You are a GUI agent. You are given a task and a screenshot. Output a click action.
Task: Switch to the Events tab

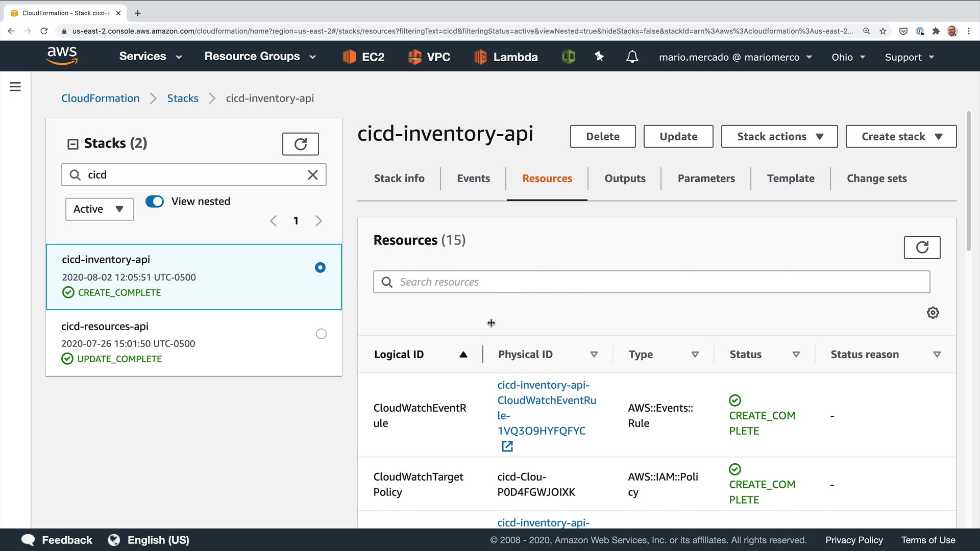pos(473,179)
